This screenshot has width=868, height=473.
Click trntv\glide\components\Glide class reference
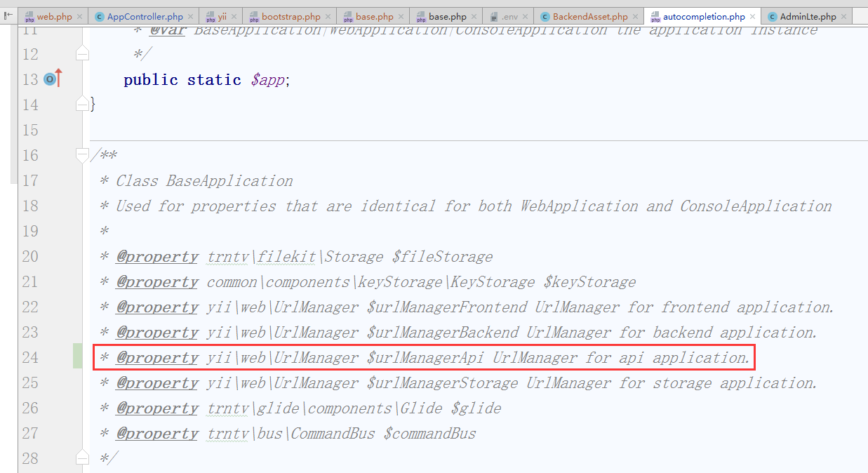pyautogui.click(x=325, y=408)
